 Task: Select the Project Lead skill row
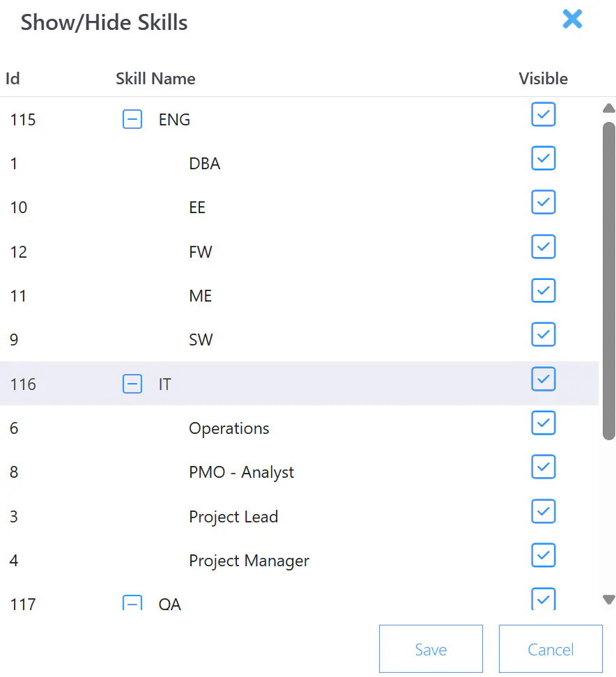[x=300, y=516]
